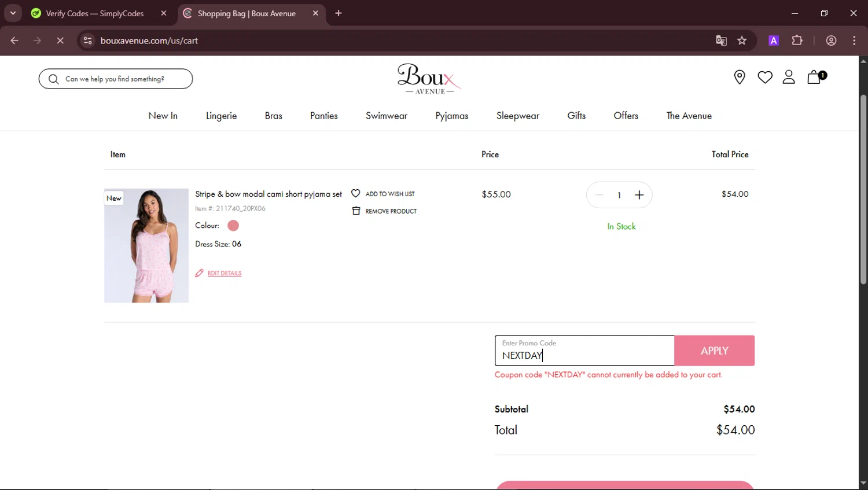Click Add to Wish List link
This screenshot has height=490, width=868.
point(390,194)
